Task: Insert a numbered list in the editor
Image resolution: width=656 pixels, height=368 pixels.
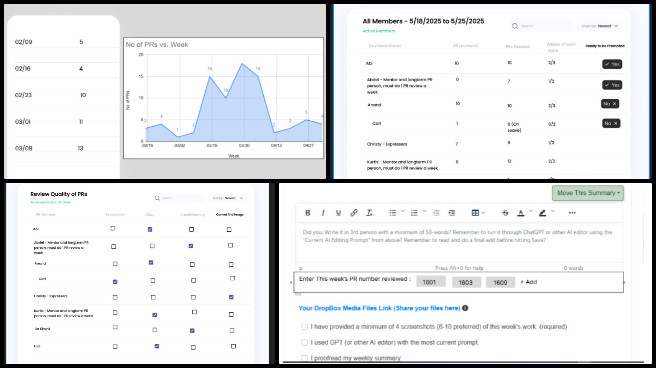Action: tap(414, 213)
